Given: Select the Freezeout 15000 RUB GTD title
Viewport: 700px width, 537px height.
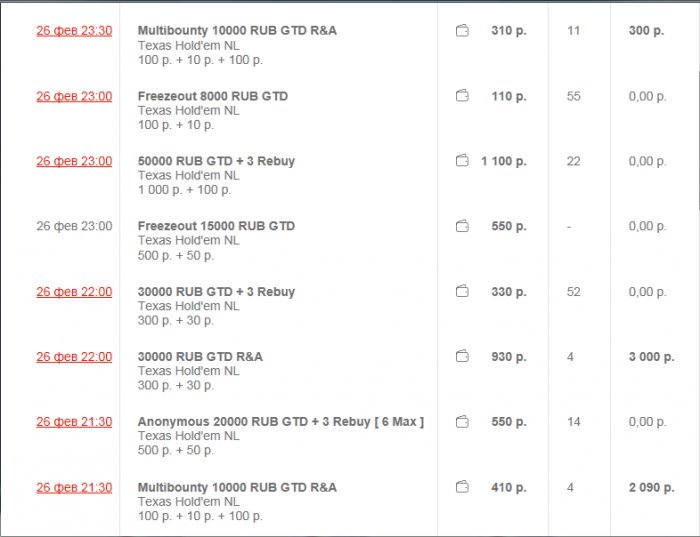Looking at the screenshot, I should pyautogui.click(x=216, y=226).
